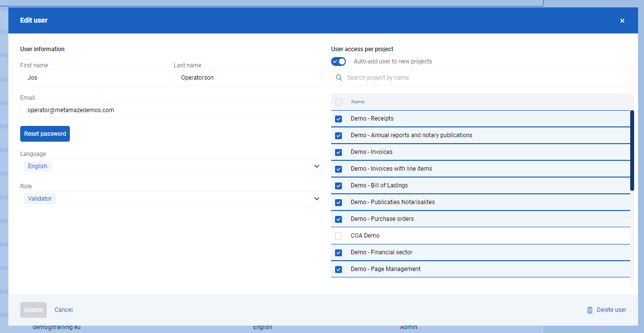Viewport: 644px width, 333px height.
Task: Click the Demo - Financial sector label
Action: click(382, 252)
